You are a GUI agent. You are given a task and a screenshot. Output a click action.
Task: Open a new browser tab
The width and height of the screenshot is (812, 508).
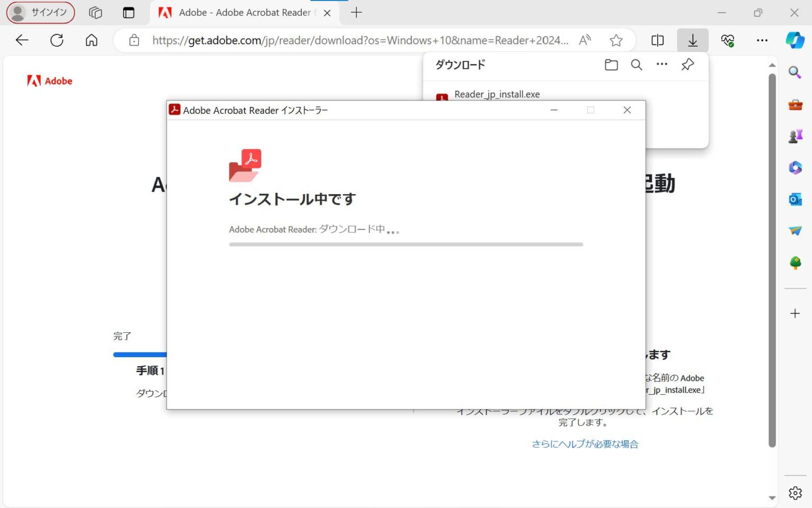(x=356, y=13)
